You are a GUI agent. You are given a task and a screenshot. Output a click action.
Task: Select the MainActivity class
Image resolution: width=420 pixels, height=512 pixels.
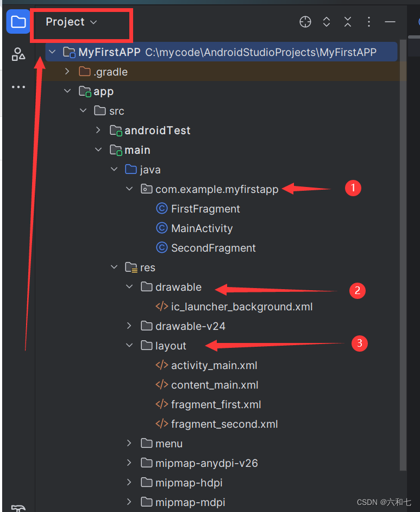[x=195, y=229]
